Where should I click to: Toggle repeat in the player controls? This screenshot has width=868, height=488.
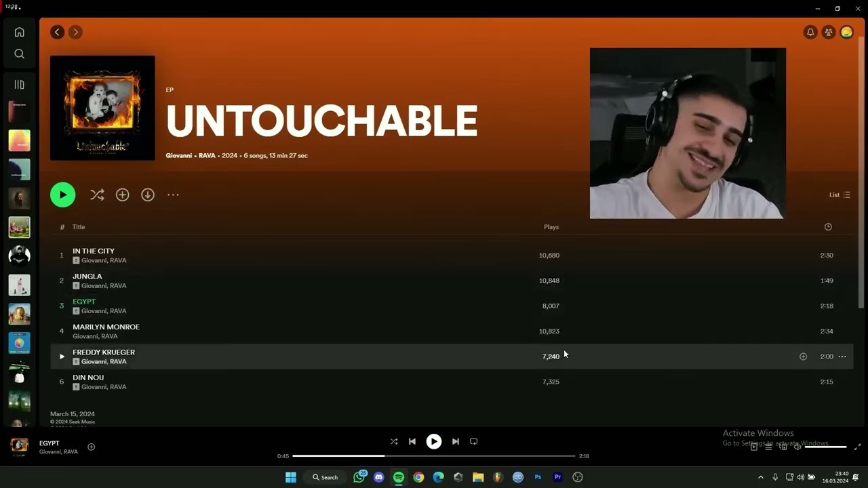[474, 441]
